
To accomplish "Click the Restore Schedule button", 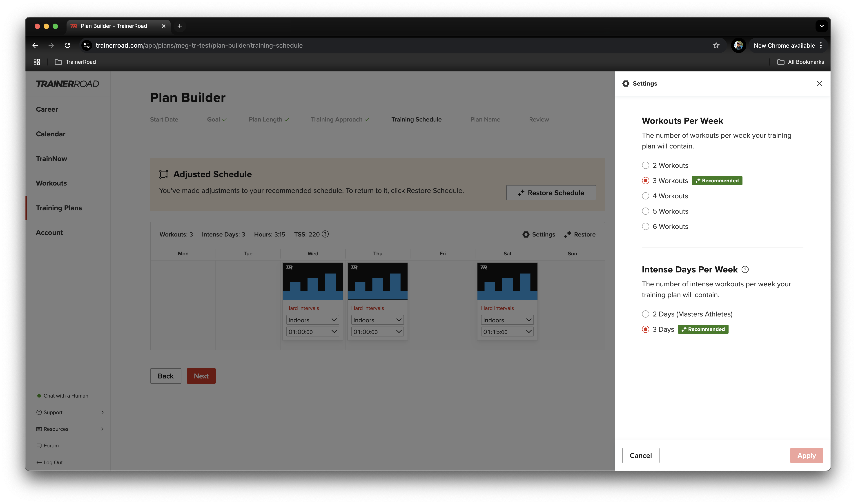I will (551, 193).
